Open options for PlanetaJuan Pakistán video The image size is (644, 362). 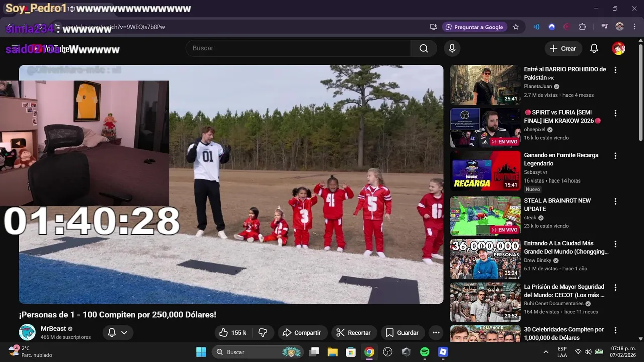[615, 70]
